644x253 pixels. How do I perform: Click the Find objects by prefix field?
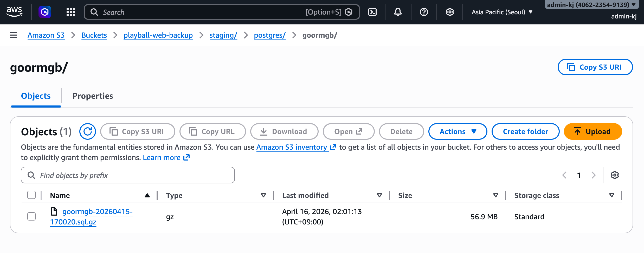127,175
